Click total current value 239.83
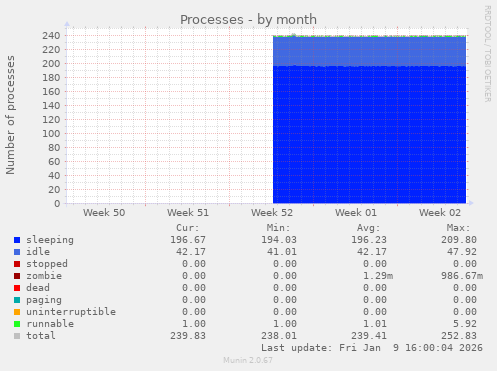 (x=188, y=336)
